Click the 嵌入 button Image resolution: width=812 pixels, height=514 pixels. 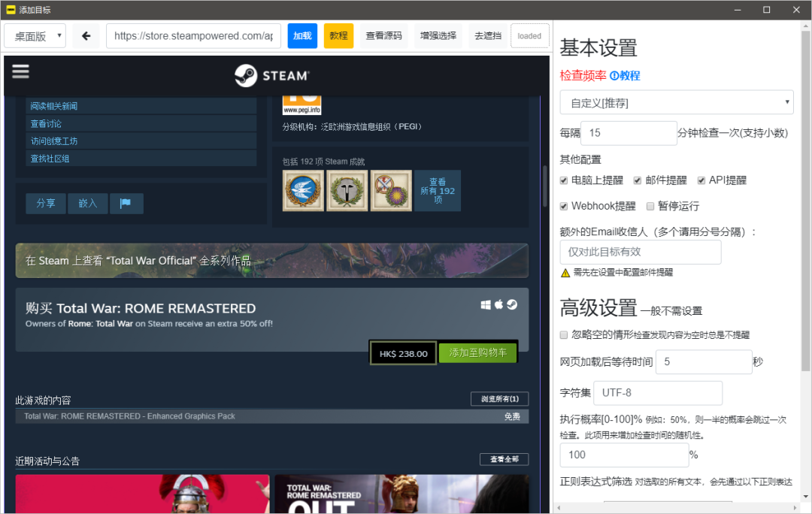point(88,204)
